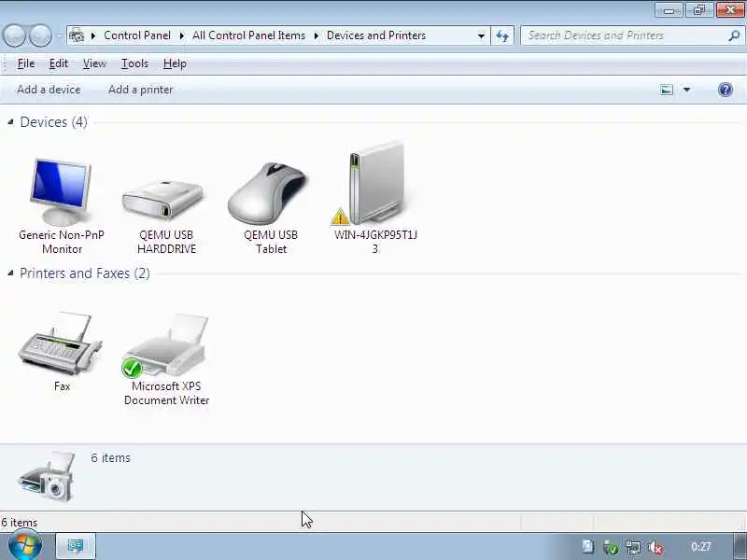The image size is (747, 560).
Task: Click the Printers and Faxes (2) header text
Action: point(85,273)
